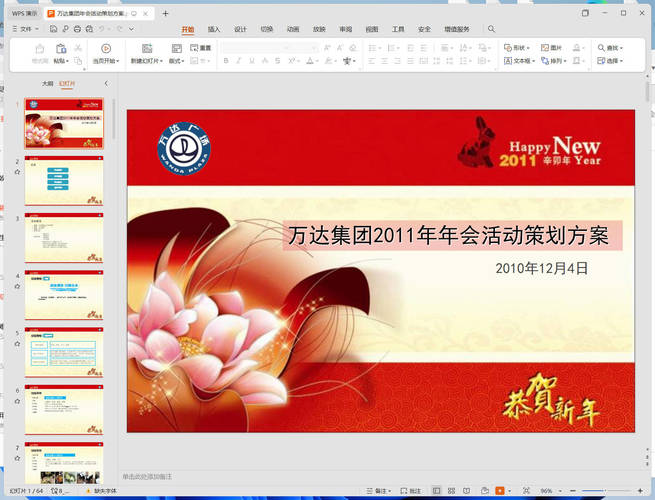Click the Reset (重置) slide button
655x500 pixels.
point(200,47)
